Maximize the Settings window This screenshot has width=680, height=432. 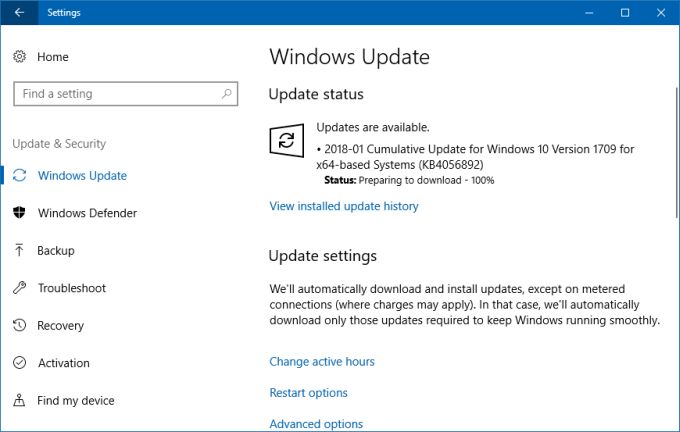[x=625, y=13]
